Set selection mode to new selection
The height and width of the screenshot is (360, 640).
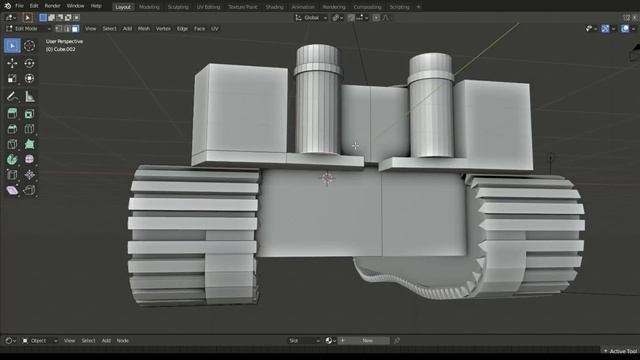(x=43, y=18)
